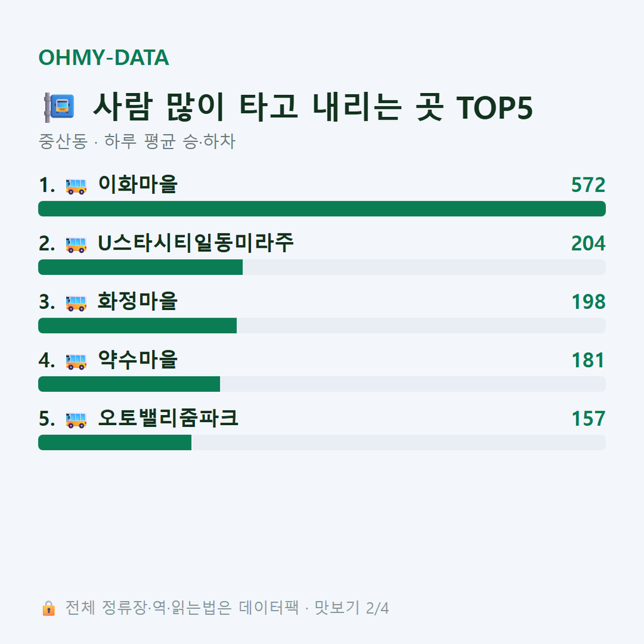Image resolution: width=644 pixels, height=644 pixels.
Task: Click the 204 ridership number
Action: point(588,243)
